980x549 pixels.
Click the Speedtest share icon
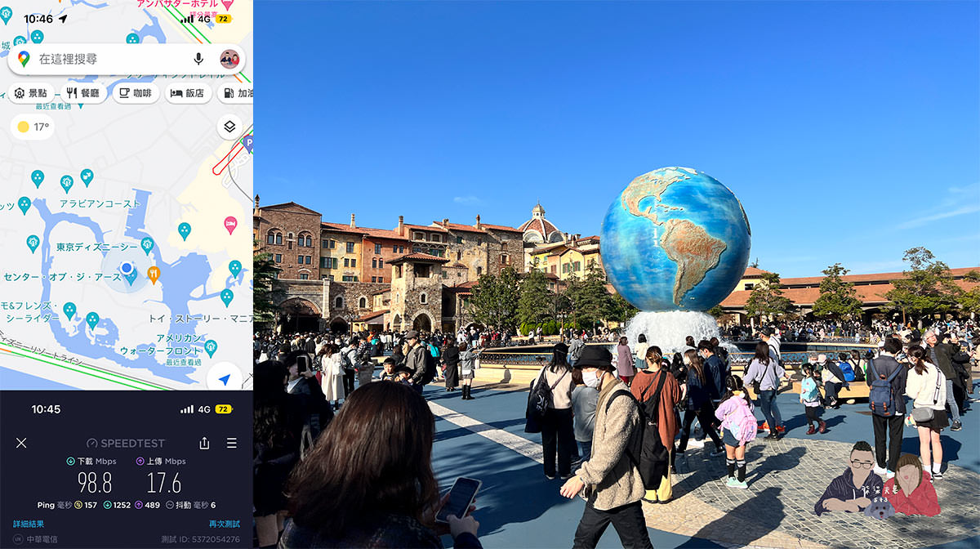[x=204, y=443]
